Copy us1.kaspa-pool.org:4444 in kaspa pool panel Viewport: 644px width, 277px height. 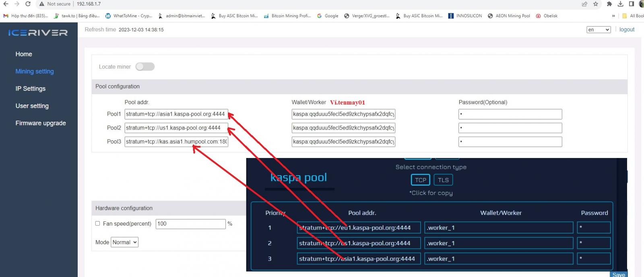click(359, 243)
